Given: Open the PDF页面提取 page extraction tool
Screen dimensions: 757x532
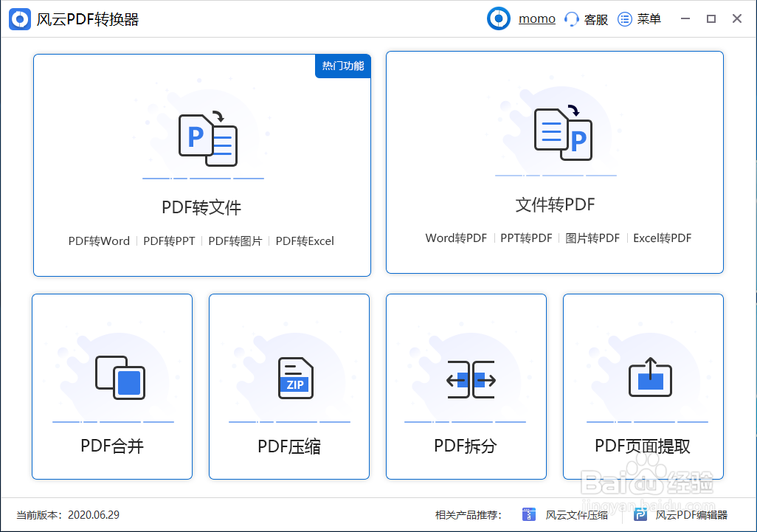Looking at the screenshot, I should [643, 386].
